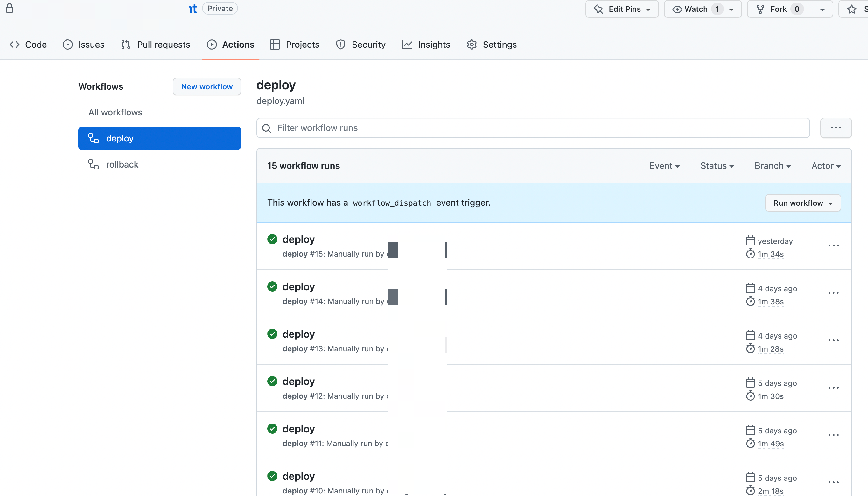
Task: Click the green success checkmark for deploy #15
Action: coord(272,239)
